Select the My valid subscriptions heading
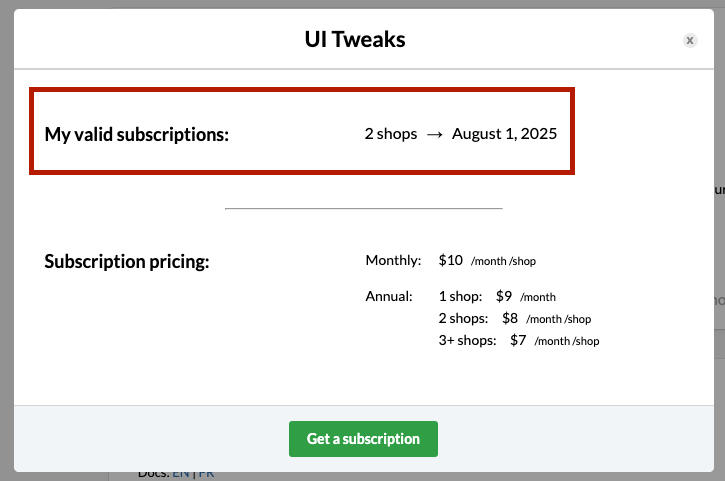The width and height of the screenshot is (725, 481). coord(136,135)
